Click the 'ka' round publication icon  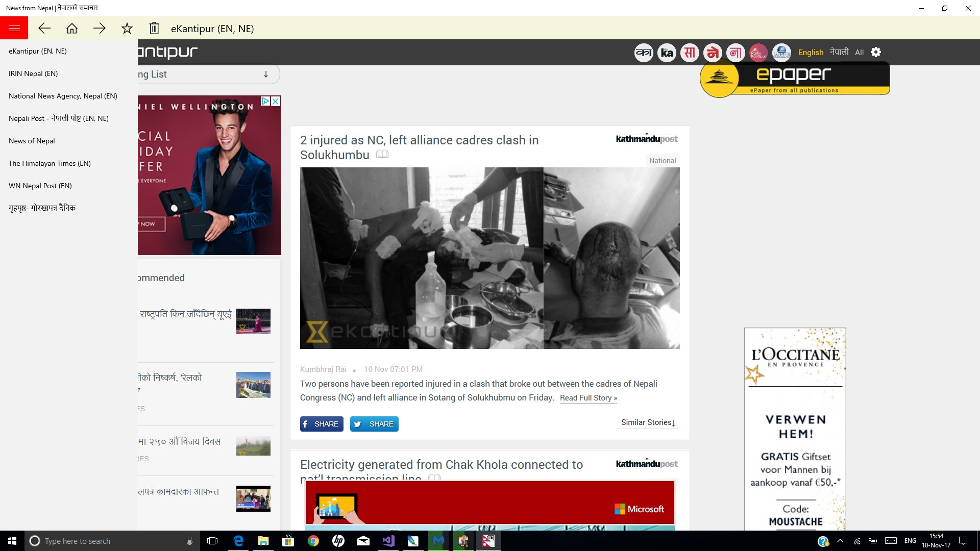pyautogui.click(x=667, y=53)
